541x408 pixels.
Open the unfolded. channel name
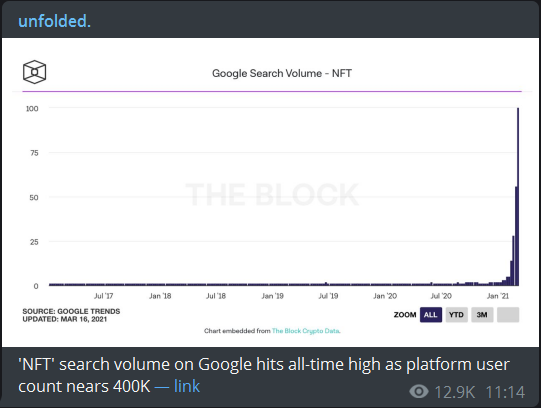coord(55,21)
